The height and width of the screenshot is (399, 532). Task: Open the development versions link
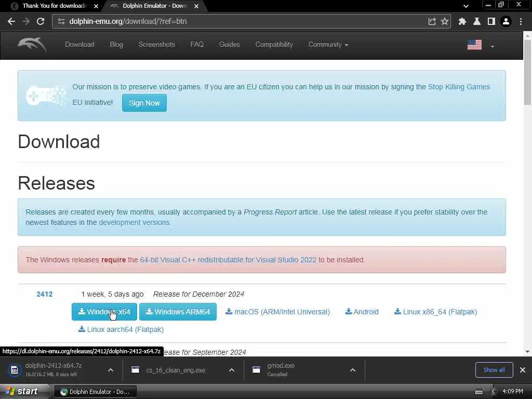pos(135,222)
